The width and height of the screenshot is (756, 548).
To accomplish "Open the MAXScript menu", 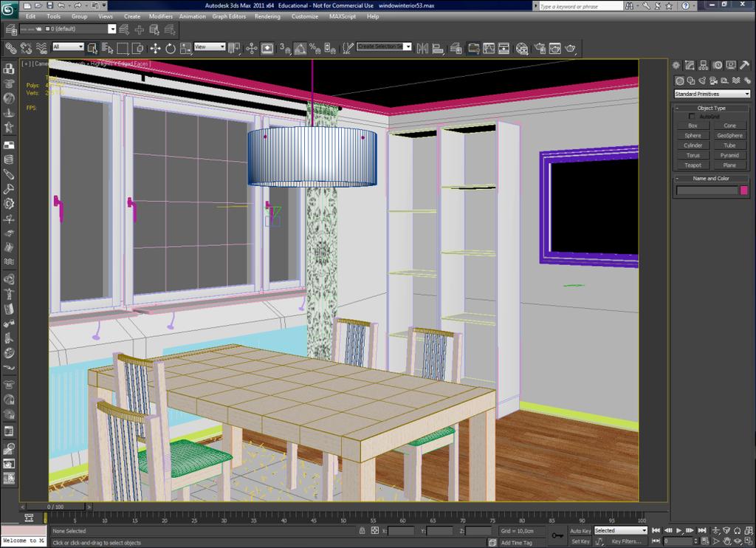I will click(343, 16).
